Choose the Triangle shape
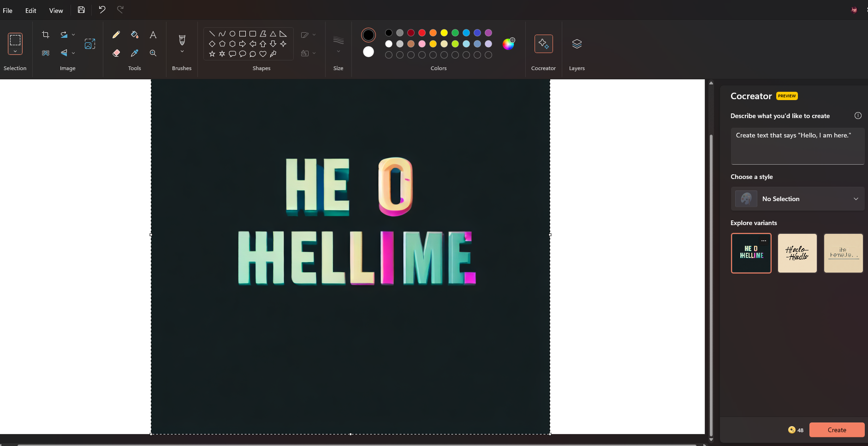Screen dimensions: 868x446 273,34
